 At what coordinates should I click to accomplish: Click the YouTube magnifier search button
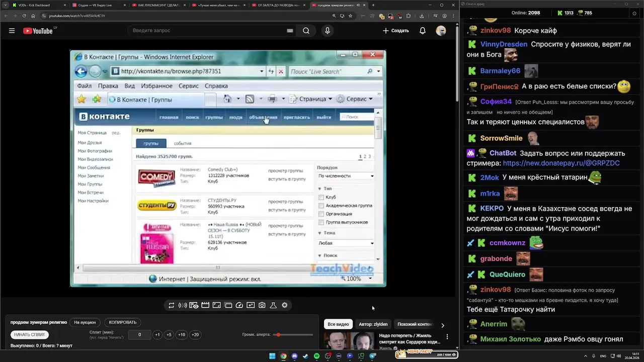(x=306, y=31)
